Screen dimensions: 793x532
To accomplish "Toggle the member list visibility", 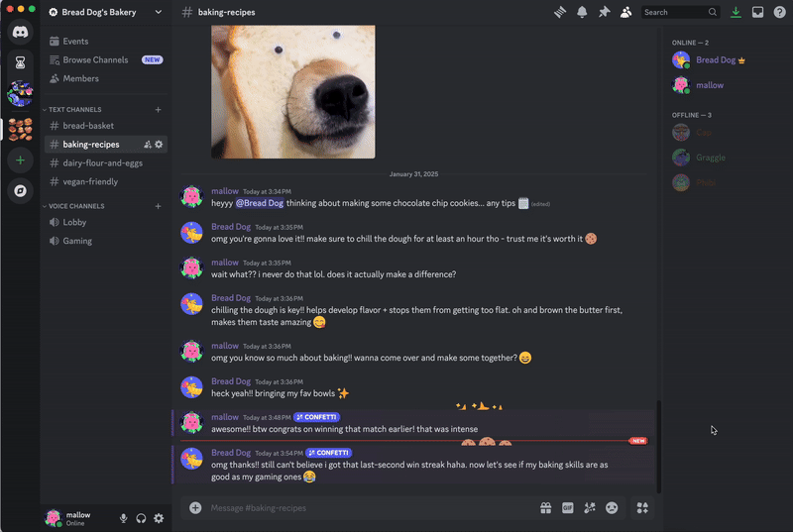I will [626, 12].
